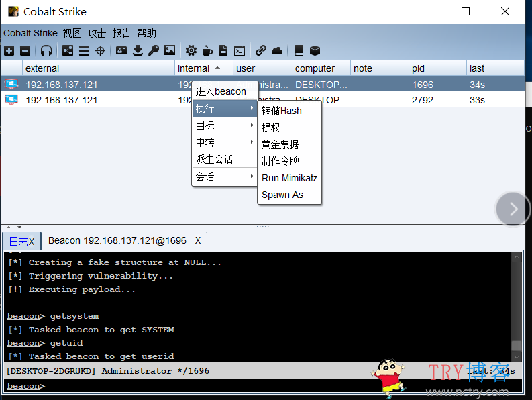The height and width of the screenshot is (400, 532).
Task: Sort by the internal column header
Action: pos(204,68)
